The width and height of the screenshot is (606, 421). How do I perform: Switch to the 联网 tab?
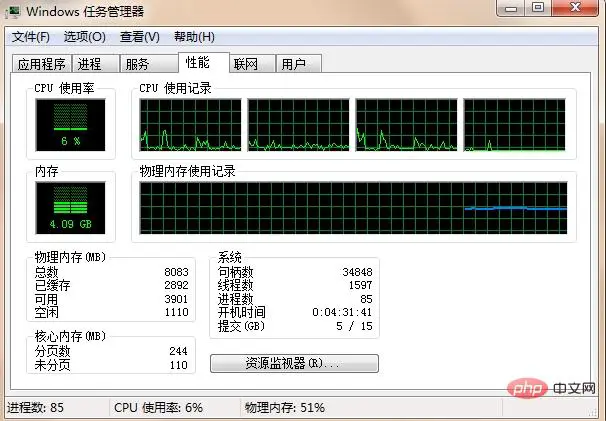[x=252, y=64]
